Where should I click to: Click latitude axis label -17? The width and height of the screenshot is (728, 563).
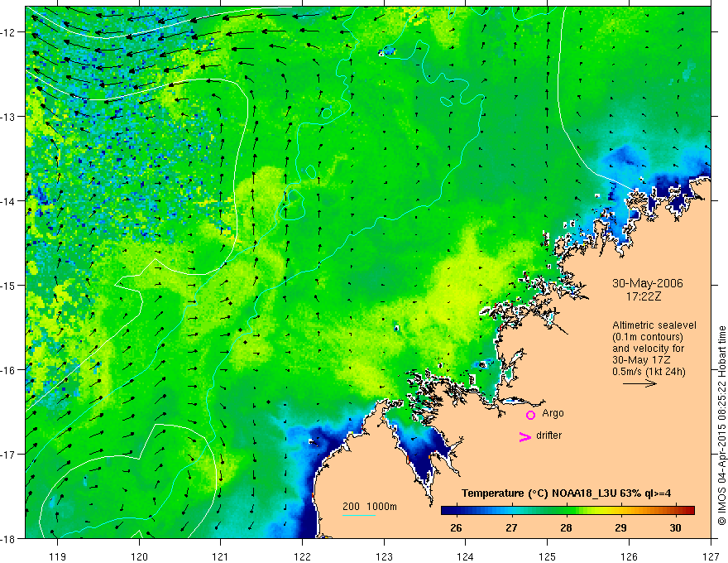click(9, 455)
